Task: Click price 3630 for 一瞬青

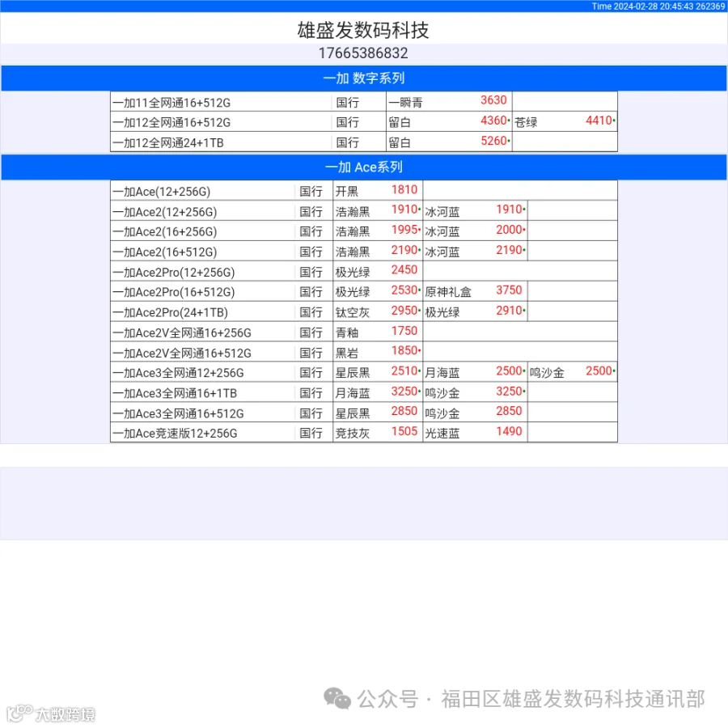Action: (493, 100)
